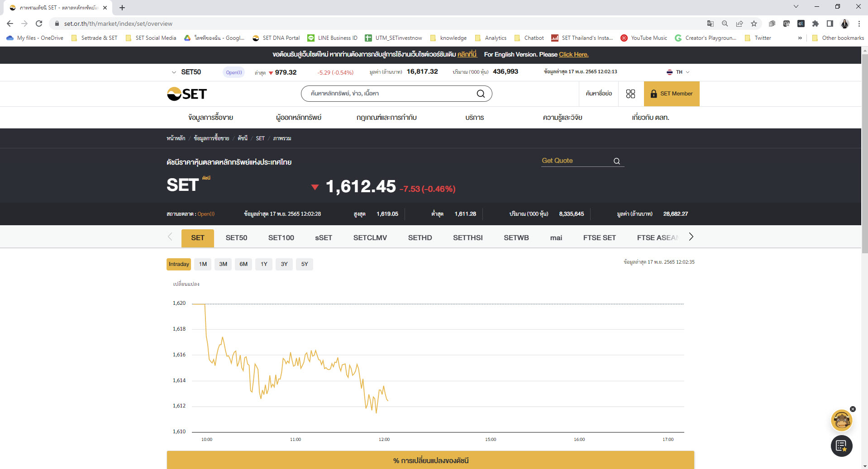
Task: Close the mascot chatbot bubble
Action: pyautogui.click(x=853, y=409)
